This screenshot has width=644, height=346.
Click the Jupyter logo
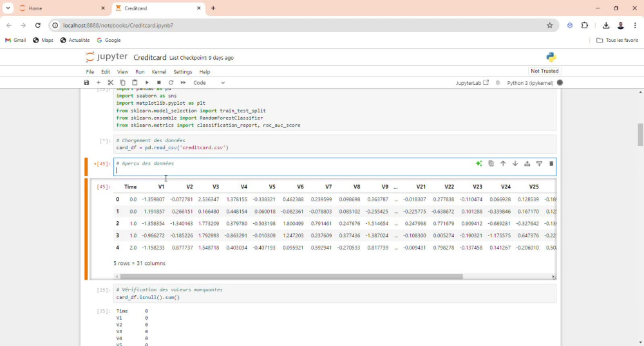point(106,57)
